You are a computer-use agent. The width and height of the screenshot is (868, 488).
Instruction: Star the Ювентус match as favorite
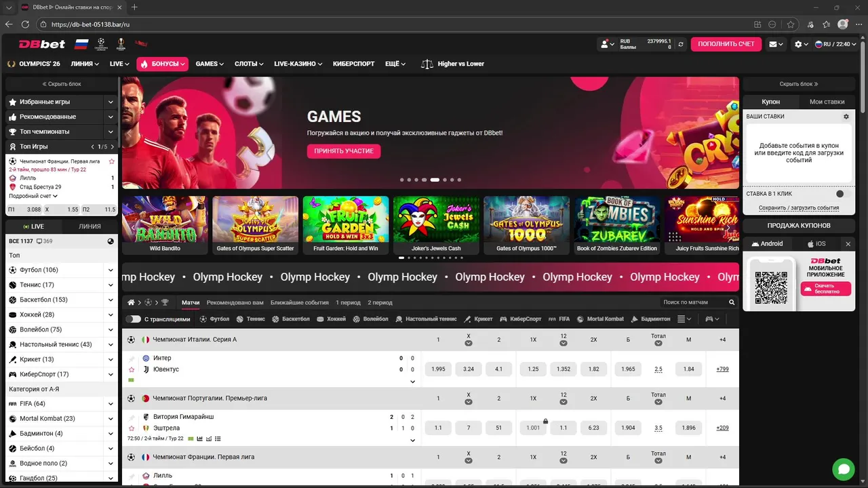pyautogui.click(x=132, y=369)
